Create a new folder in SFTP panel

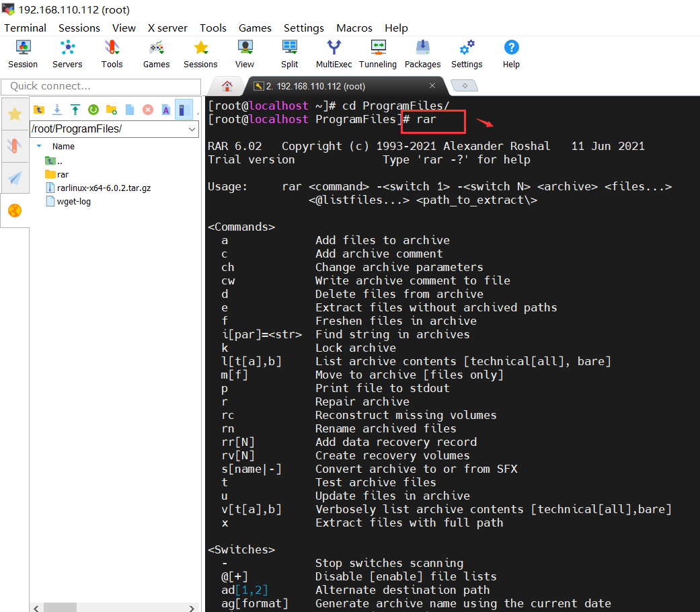[x=112, y=110]
